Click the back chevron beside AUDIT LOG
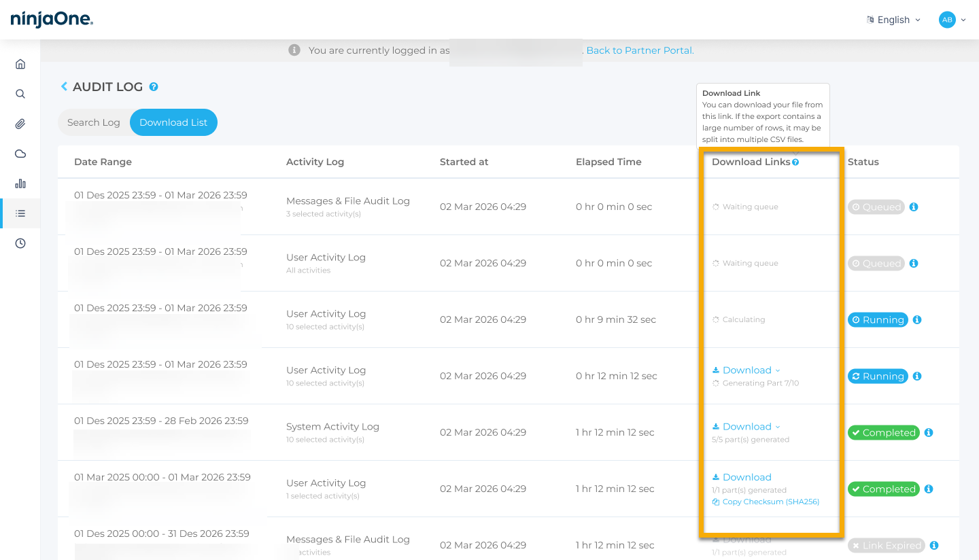Viewport: 979px width, 560px height. coord(64,86)
